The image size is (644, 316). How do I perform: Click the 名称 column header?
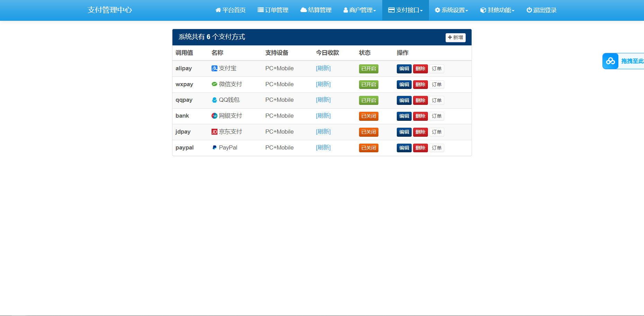[x=217, y=53]
